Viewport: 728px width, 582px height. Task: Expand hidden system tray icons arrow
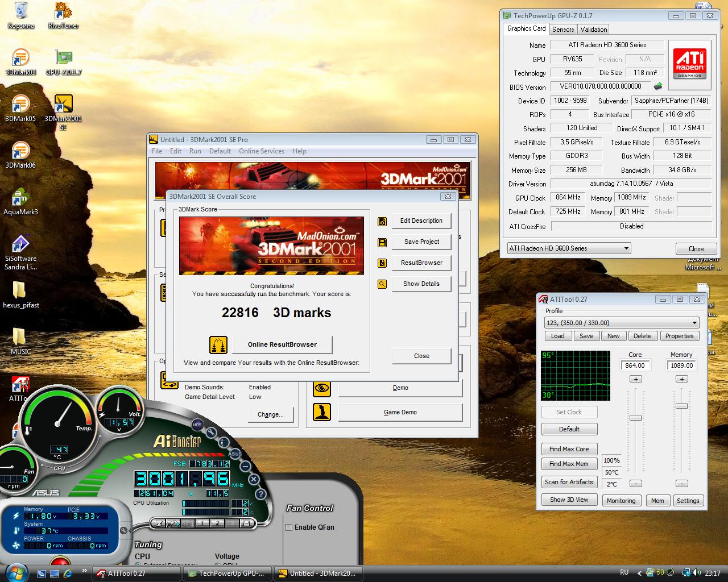tap(639, 573)
